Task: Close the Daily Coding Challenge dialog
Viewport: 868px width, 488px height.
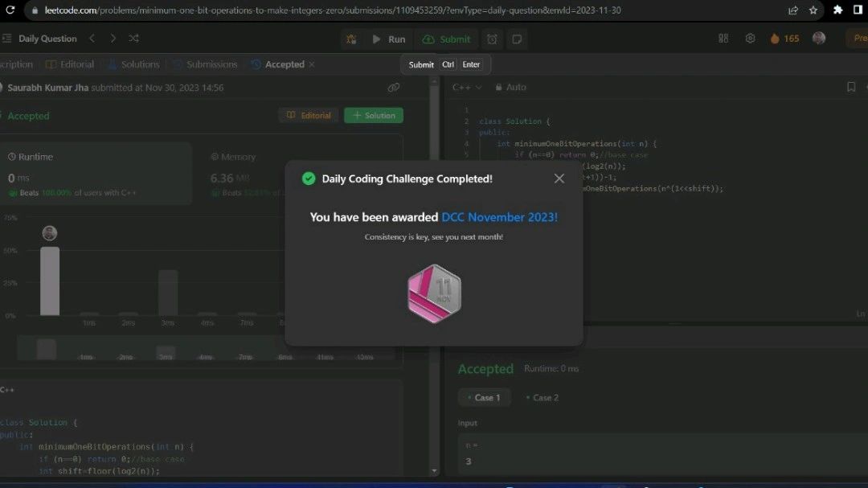Action: 559,178
